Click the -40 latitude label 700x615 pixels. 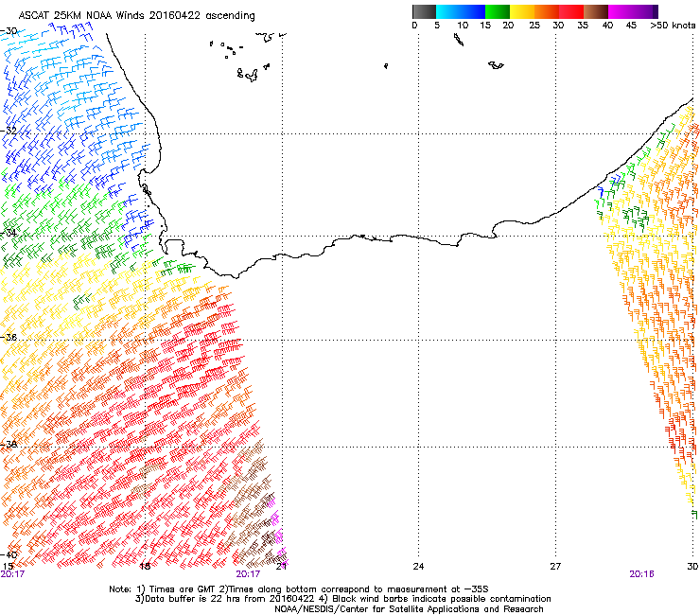pyautogui.click(x=9, y=554)
